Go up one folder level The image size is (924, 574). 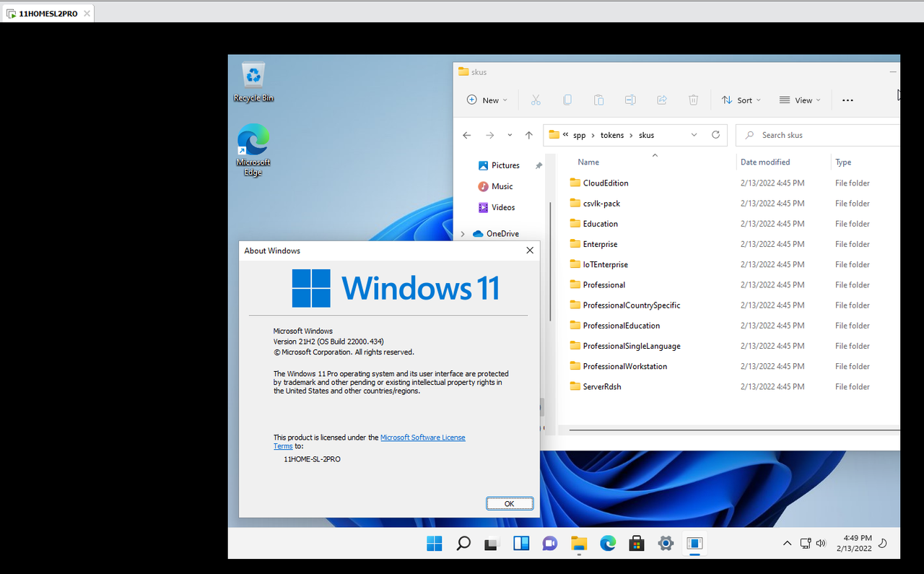tap(529, 135)
